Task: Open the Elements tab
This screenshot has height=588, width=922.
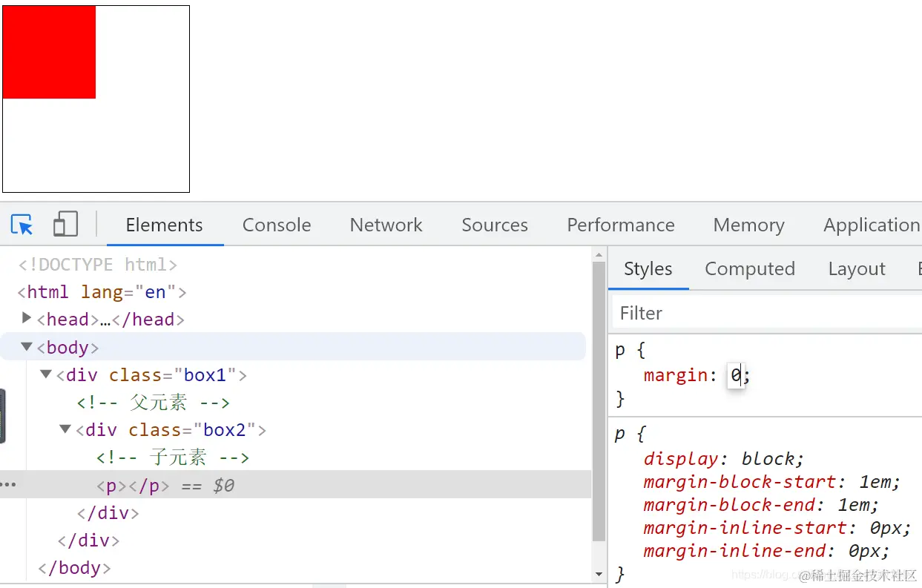Action: pos(165,225)
